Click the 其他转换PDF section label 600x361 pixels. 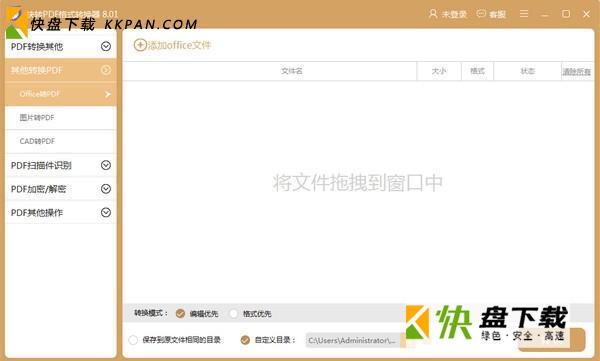coord(37,70)
